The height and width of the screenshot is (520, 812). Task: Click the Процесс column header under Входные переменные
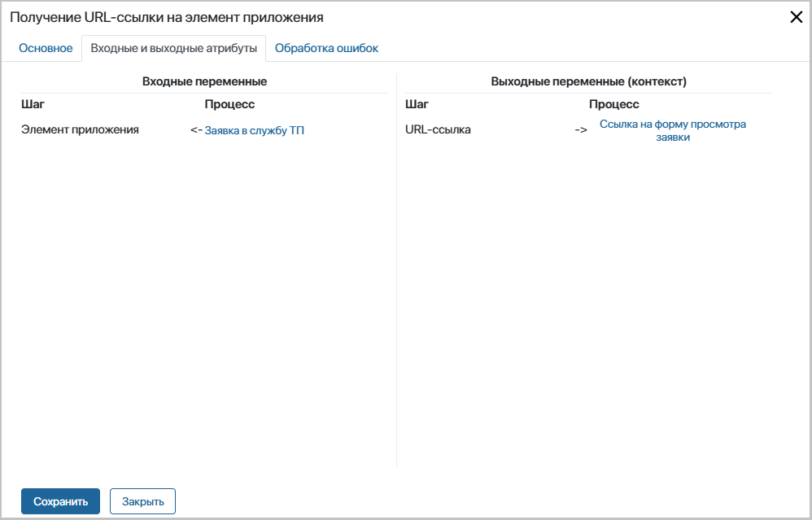(x=229, y=104)
